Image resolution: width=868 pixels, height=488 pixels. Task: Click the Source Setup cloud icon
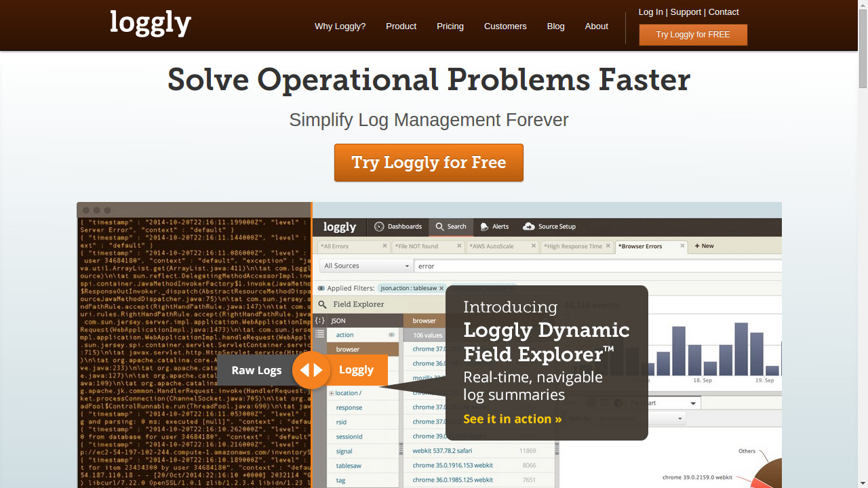pos(528,226)
